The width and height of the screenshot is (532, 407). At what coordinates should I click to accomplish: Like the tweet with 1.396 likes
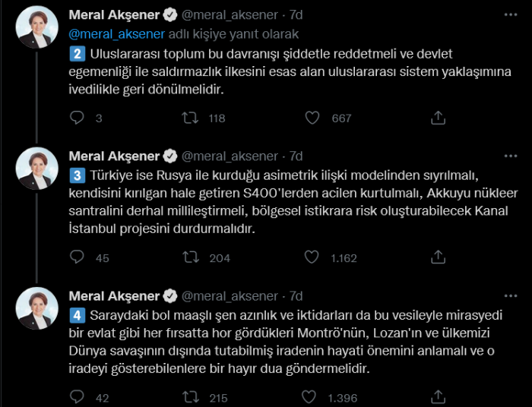click(x=312, y=397)
